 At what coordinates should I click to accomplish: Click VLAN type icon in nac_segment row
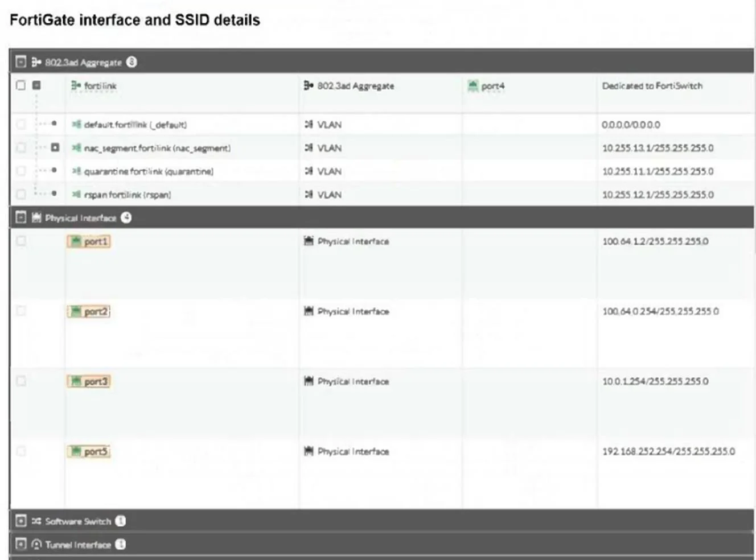point(309,147)
